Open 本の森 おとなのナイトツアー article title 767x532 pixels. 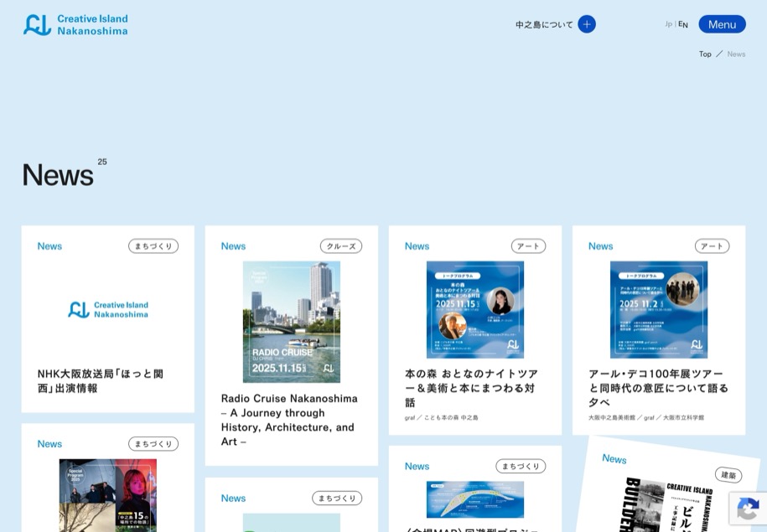click(472, 388)
